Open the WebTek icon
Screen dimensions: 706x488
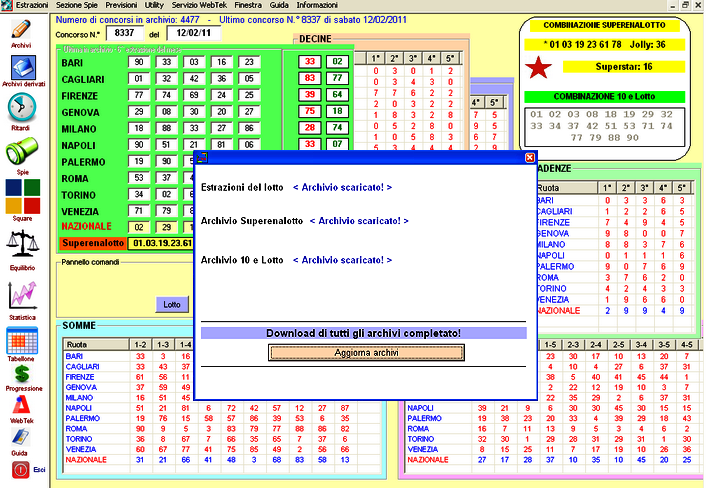point(21,405)
